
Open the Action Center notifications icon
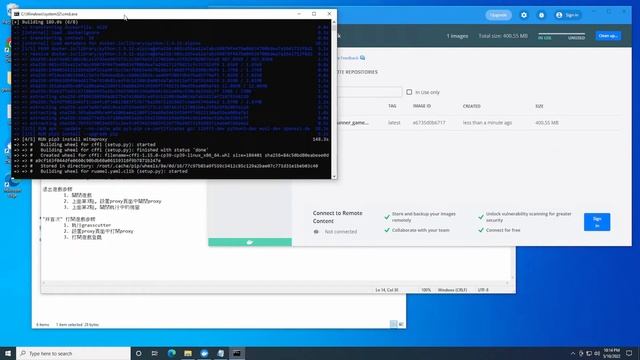pyautogui.click(x=629, y=353)
